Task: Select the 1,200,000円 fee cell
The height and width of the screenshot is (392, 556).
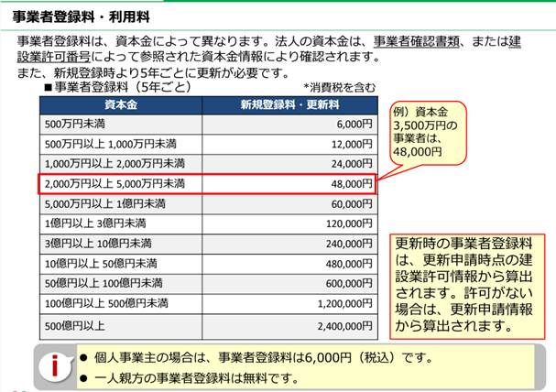Action: 289,303
